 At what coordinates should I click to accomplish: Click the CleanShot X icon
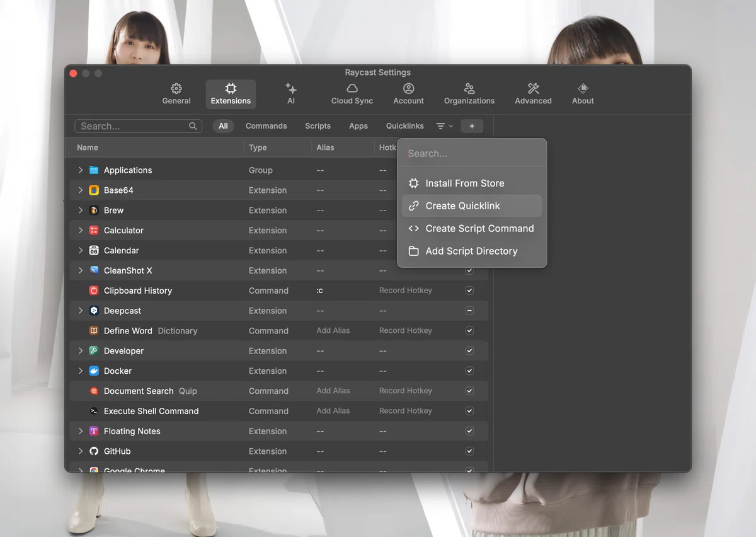[94, 270]
